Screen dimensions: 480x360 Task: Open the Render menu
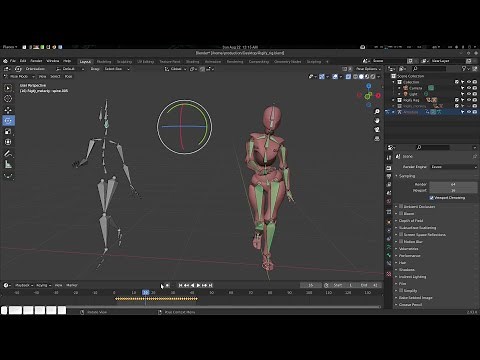click(x=36, y=61)
